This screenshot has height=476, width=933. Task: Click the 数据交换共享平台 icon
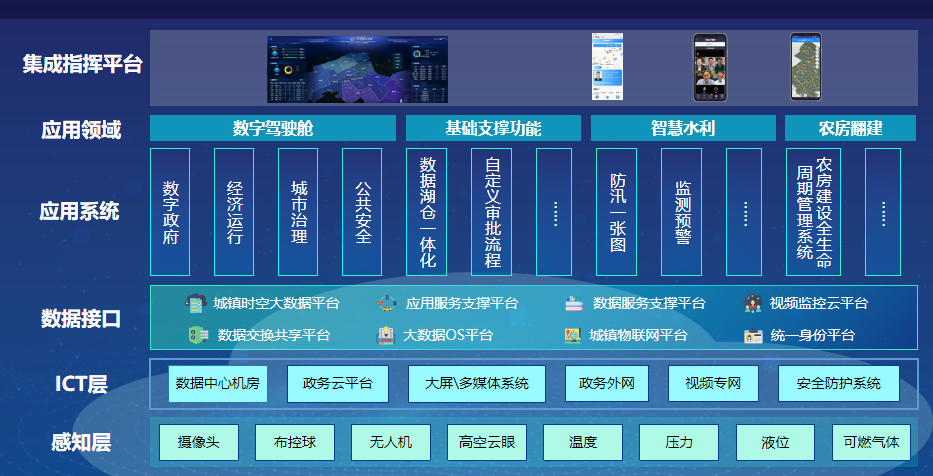point(198,335)
